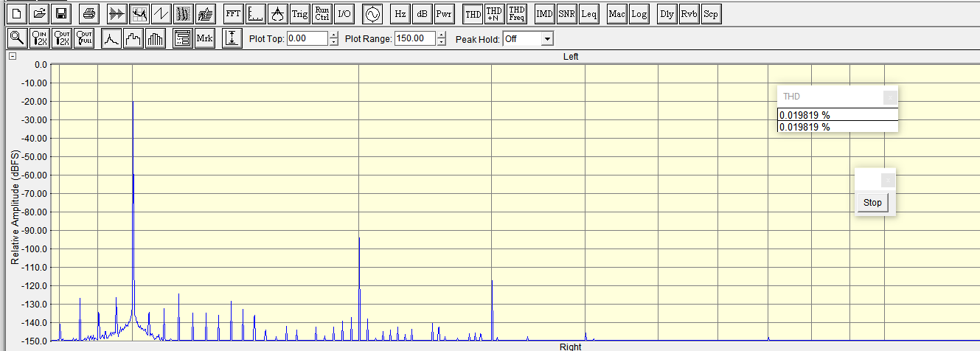Open the plot options dialog icon
Viewport: 980px width, 351px height.
point(183,39)
